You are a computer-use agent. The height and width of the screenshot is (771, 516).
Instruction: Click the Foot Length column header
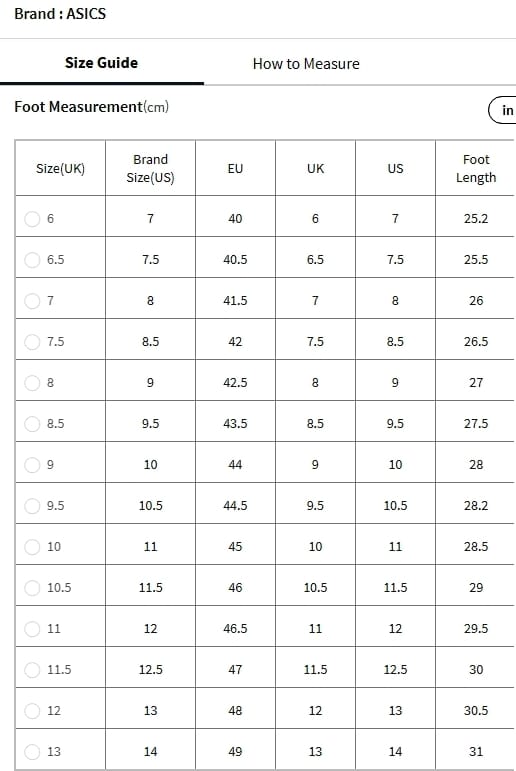tap(476, 168)
